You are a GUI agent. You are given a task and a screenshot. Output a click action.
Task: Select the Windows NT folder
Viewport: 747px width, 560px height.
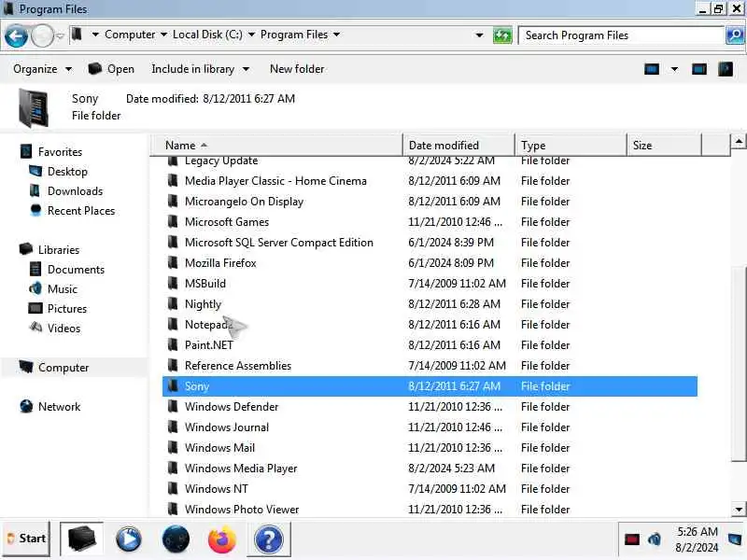pyautogui.click(x=217, y=488)
